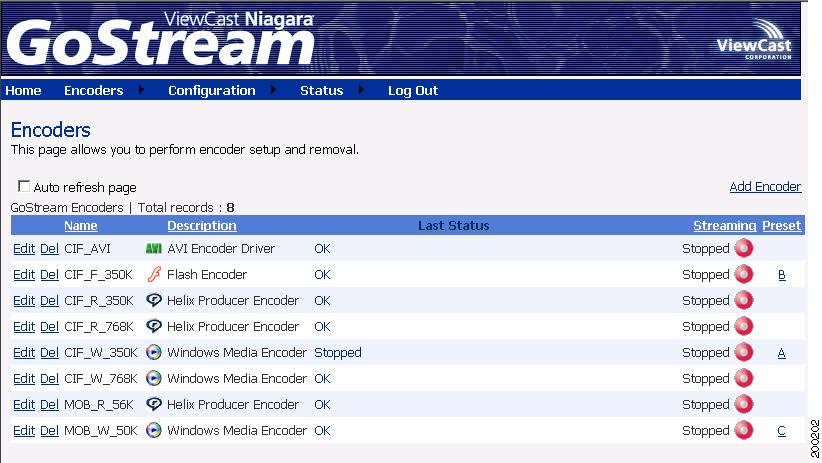Click Log Out in the navigation bar

pyautogui.click(x=413, y=91)
